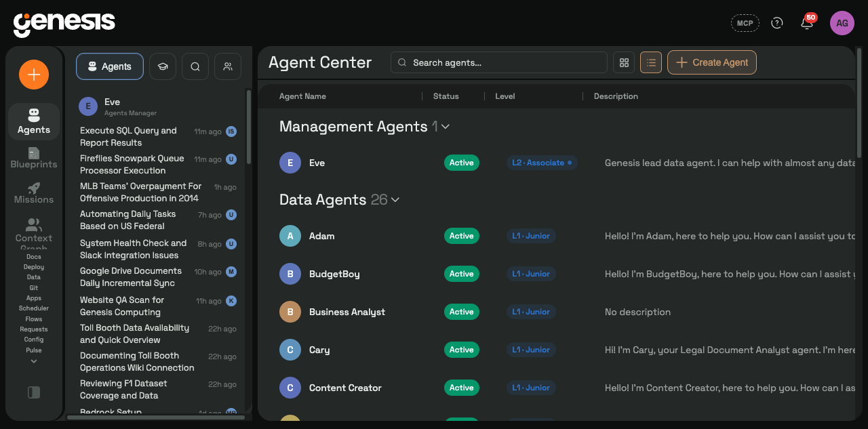Open Deploy in the sidebar
Image resolution: width=868 pixels, height=429 pixels.
[x=34, y=267]
